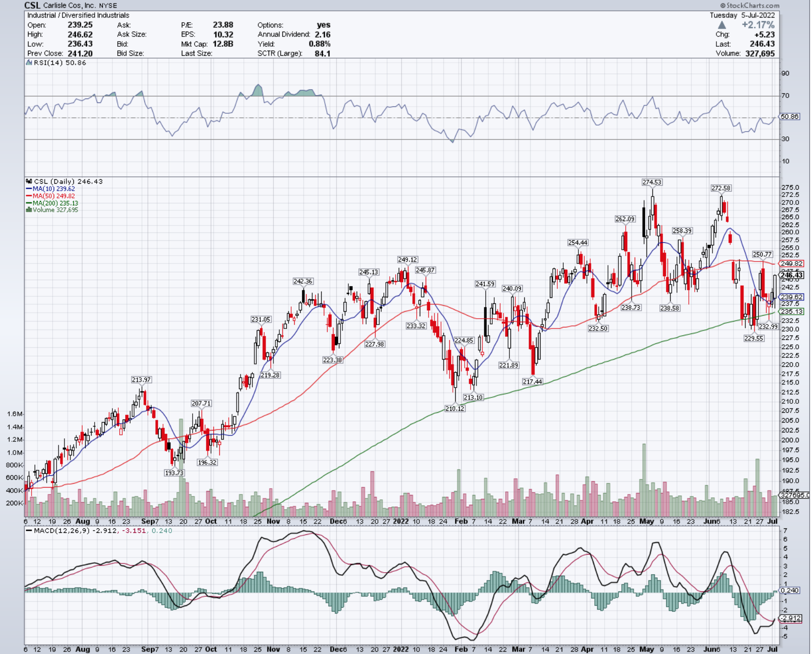Click the RSI(14) indicator legend icon
Screen dimensions: 812x654
coord(29,63)
